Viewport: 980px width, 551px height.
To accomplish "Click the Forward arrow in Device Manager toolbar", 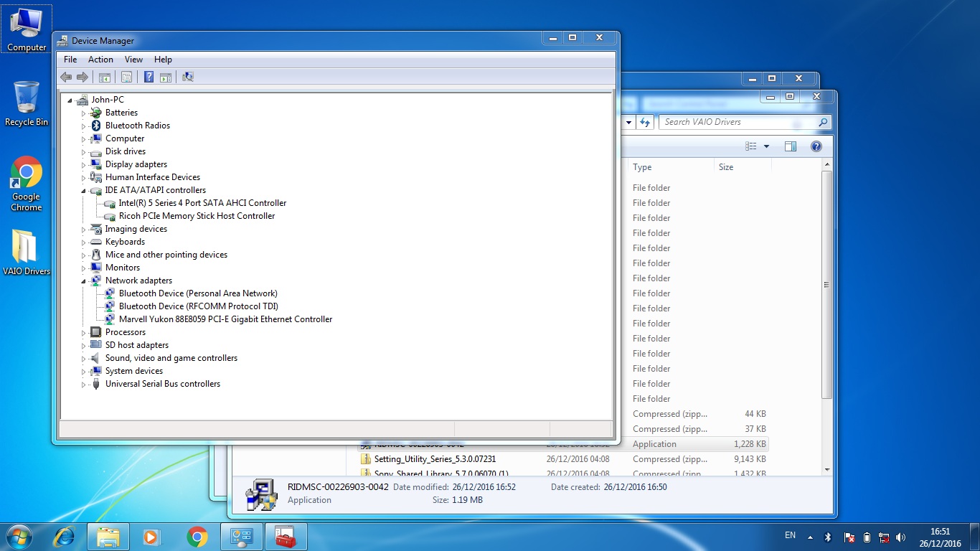I will [x=83, y=77].
